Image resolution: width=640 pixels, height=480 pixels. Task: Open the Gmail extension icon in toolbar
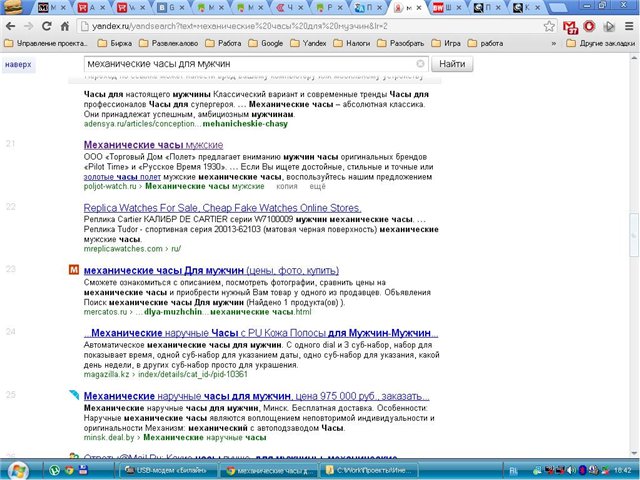(569, 26)
